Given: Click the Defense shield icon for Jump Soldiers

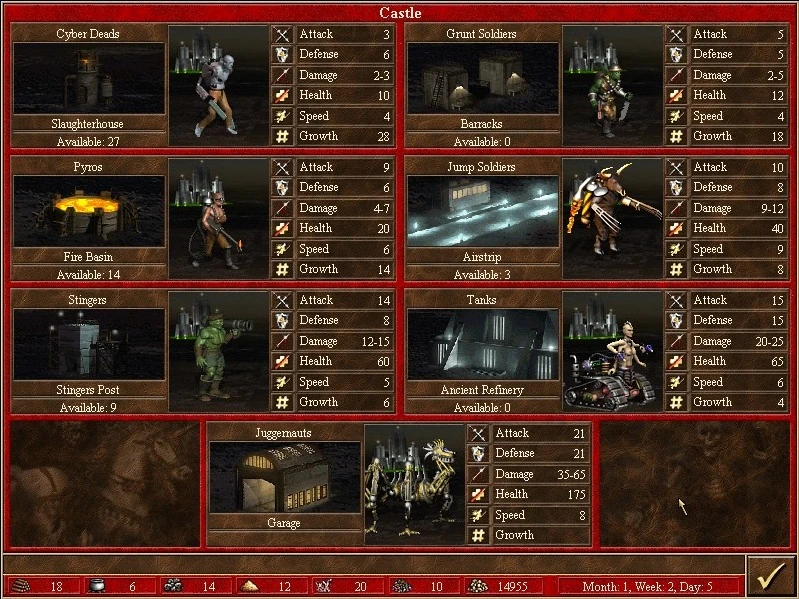Looking at the screenshot, I should [676, 187].
